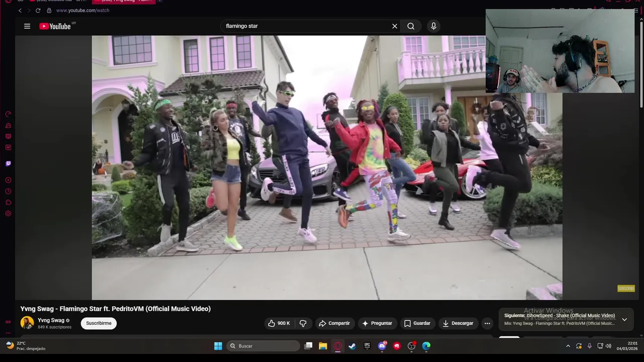Click the 849 K suscriptores text
644x362 pixels.
[54, 327]
